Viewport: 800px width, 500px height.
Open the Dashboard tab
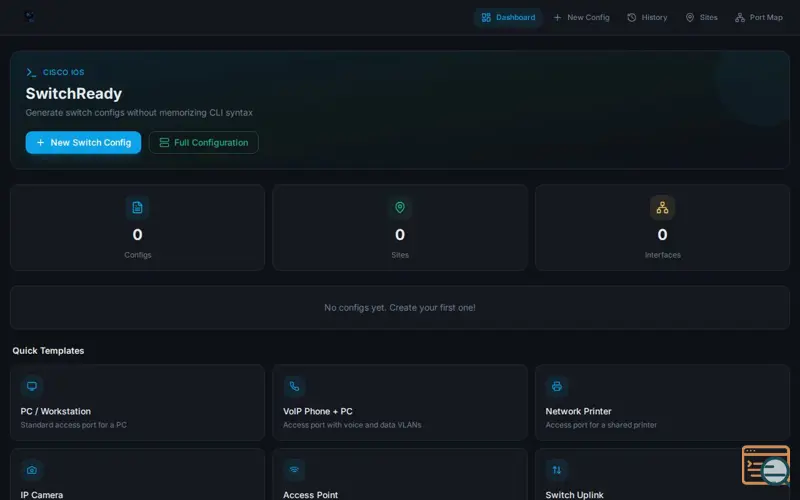tap(508, 17)
